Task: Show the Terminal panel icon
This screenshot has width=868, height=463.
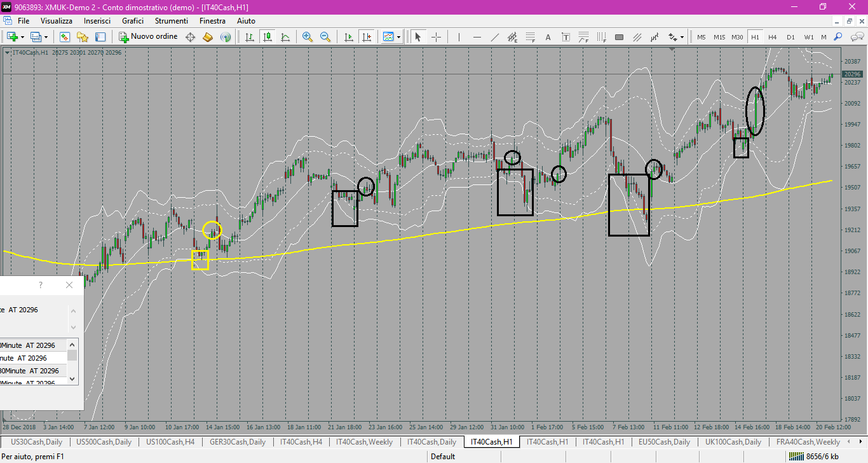Action: 100,37
